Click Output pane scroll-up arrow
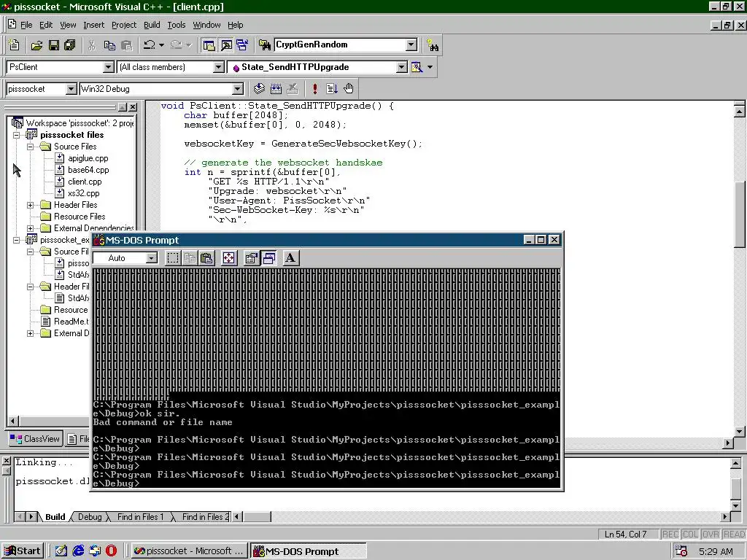Screen dimensions: 747x560 click(x=735, y=463)
